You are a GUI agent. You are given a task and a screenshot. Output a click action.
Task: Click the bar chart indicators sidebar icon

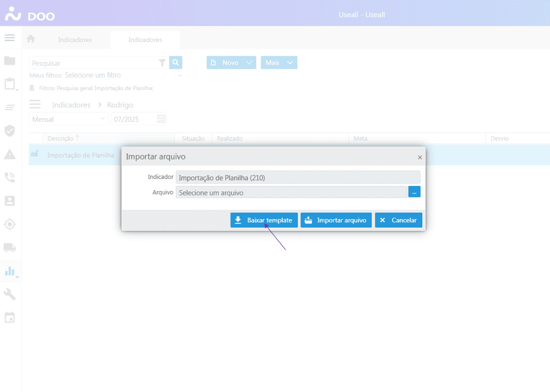(10, 271)
